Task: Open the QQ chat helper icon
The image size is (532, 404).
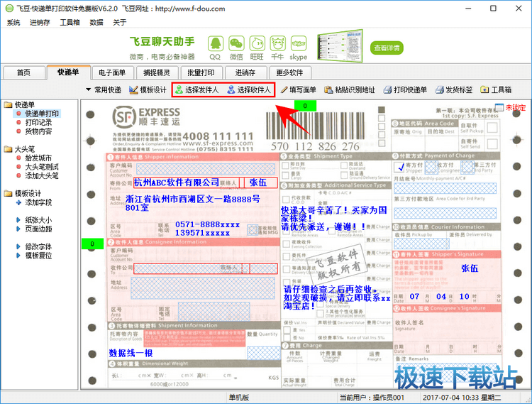Action: coord(216,44)
